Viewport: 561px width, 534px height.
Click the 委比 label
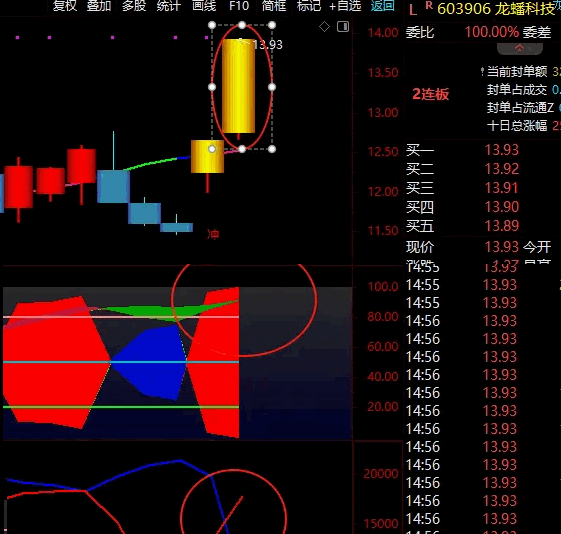pos(420,33)
